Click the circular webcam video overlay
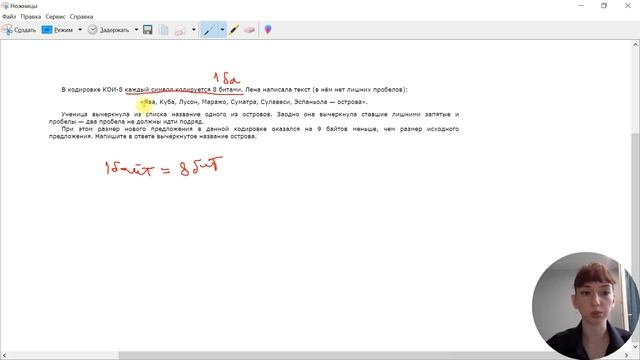 tap(586, 305)
